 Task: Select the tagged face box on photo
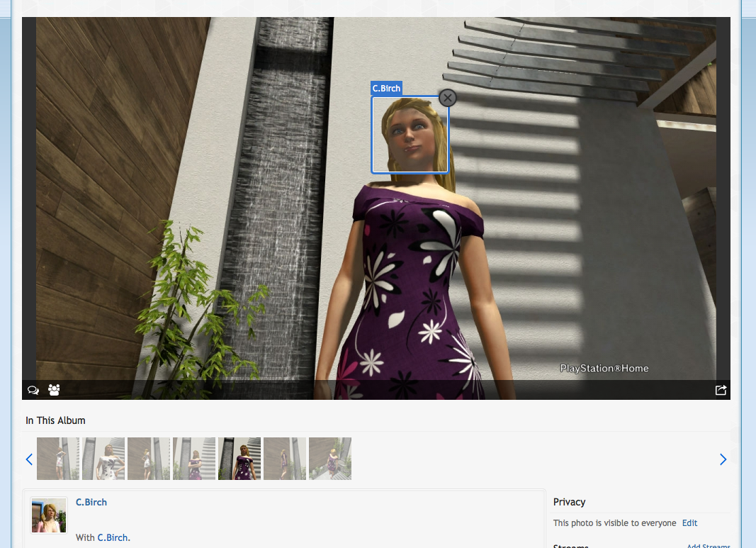click(x=410, y=135)
